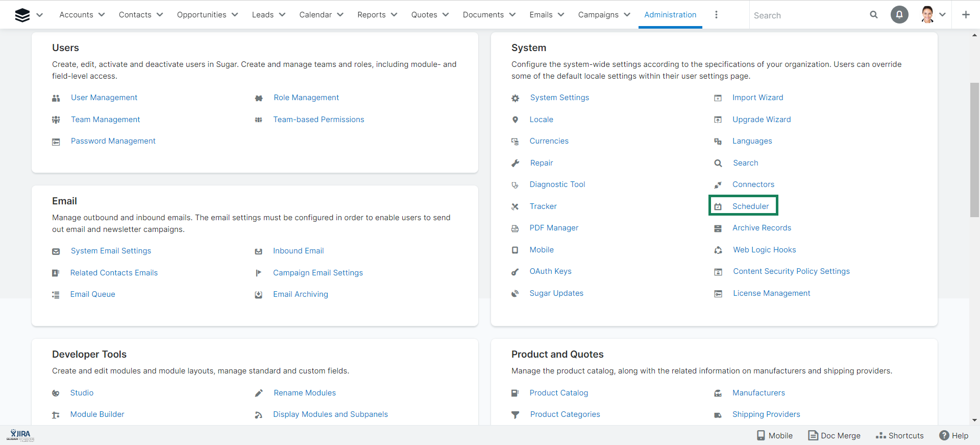The height and width of the screenshot is (445, 980).
Task: Open the Reports module tab
Action: [x=372, y=15]
